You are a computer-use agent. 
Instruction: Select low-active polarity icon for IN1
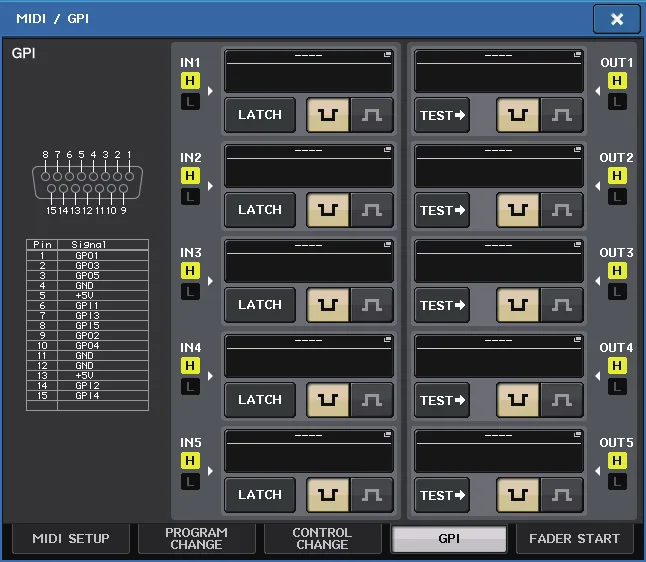[x=328, y=115]
